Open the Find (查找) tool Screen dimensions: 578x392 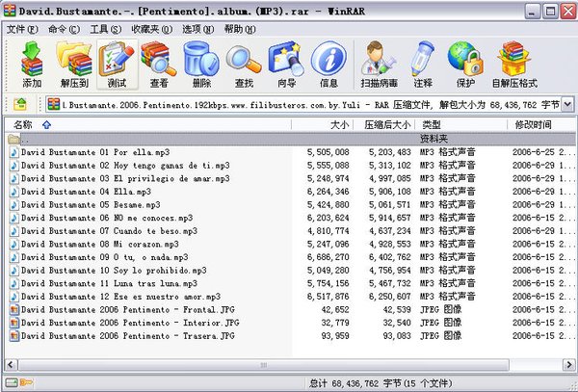pyautogui.click(x=244, y=65)
